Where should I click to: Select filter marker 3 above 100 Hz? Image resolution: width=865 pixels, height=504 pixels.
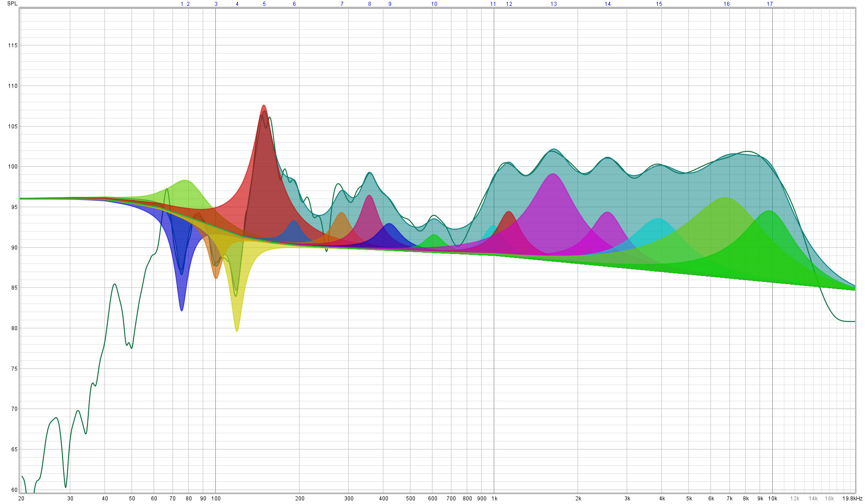[x=216, y=4]
